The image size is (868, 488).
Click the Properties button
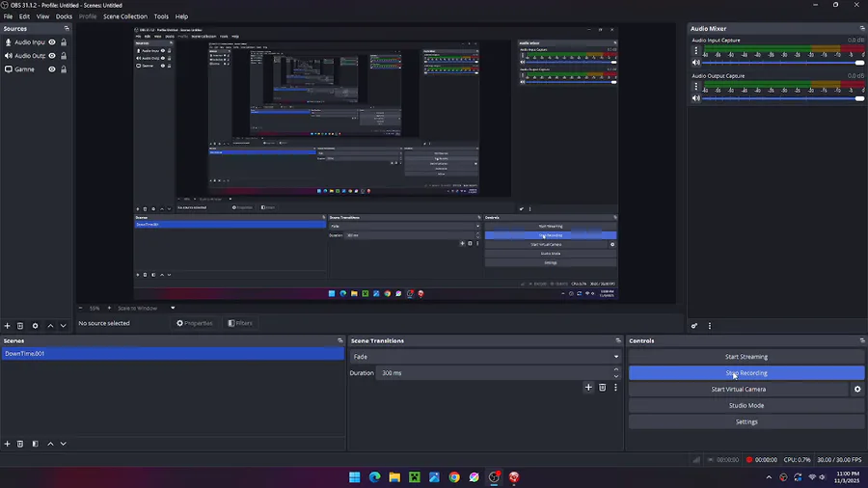pos(194,323)
